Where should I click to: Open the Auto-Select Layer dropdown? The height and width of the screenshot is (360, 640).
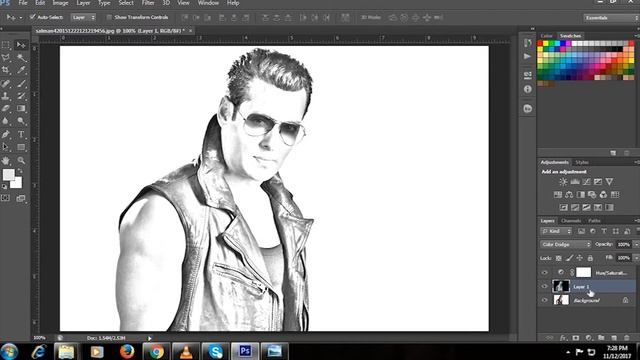pyautogui.click(x=84, y=17)
